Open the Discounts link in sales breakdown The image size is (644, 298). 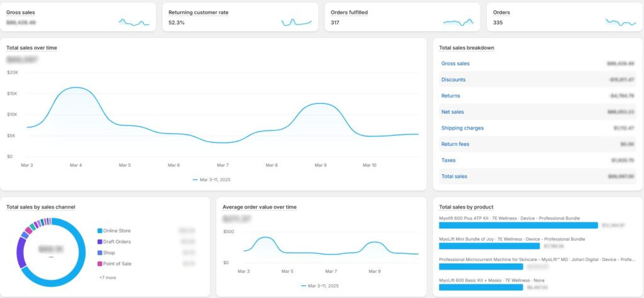click(453, 80)
